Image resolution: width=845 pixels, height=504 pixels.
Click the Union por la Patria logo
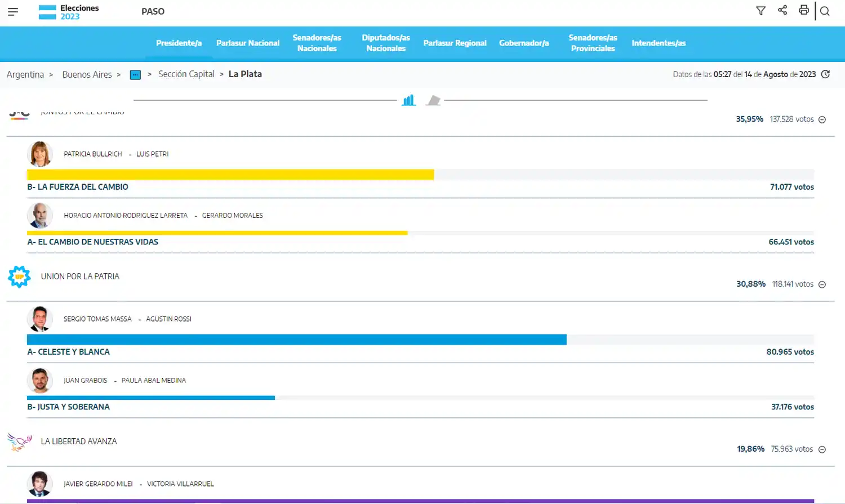click(x=19, y=276)
